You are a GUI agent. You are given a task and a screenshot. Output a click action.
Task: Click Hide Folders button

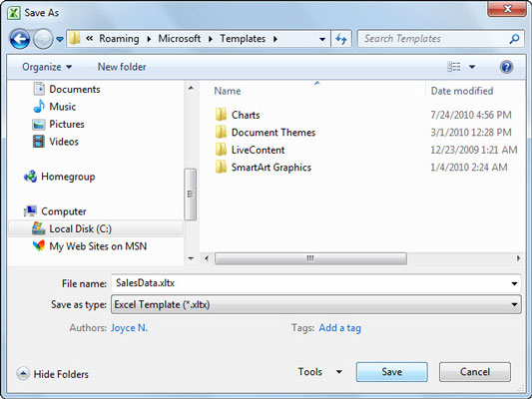pyautogui.click(x=53, y=374)
